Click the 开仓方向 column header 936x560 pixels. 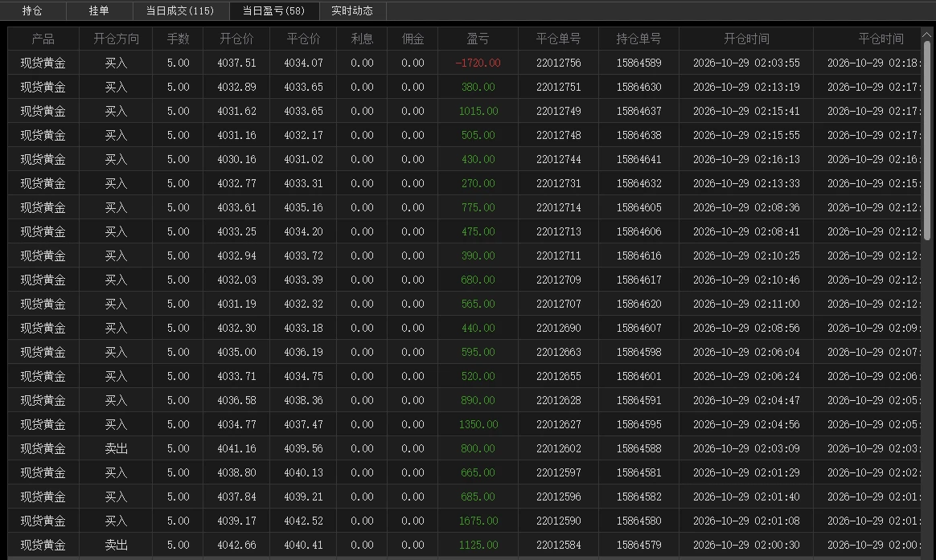coord(116,39)
